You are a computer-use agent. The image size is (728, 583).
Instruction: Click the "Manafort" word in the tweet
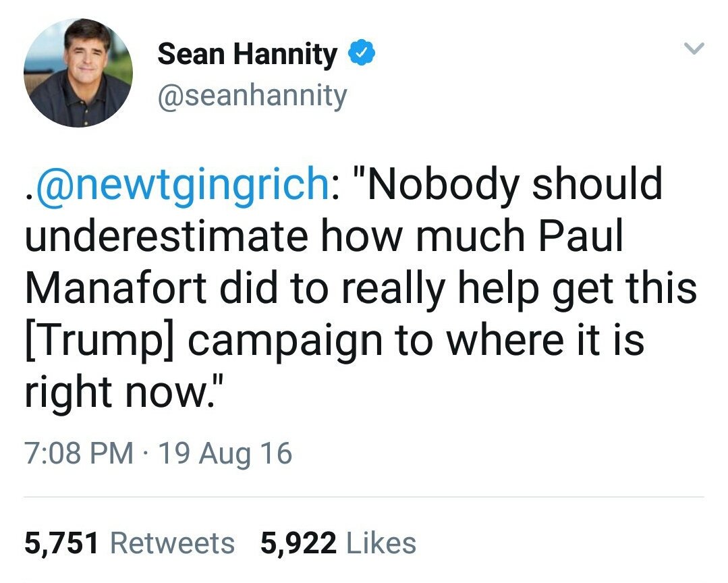tap(115, 287)
